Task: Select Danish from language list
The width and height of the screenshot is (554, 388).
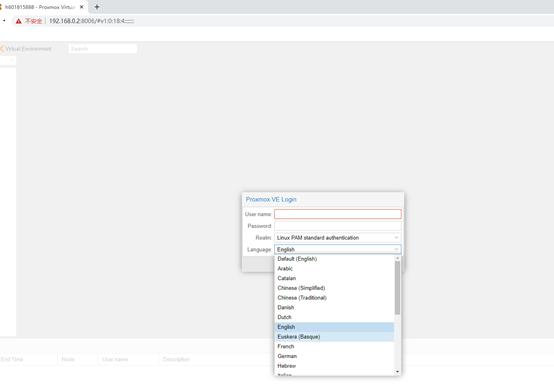Action: pos(334,307)
